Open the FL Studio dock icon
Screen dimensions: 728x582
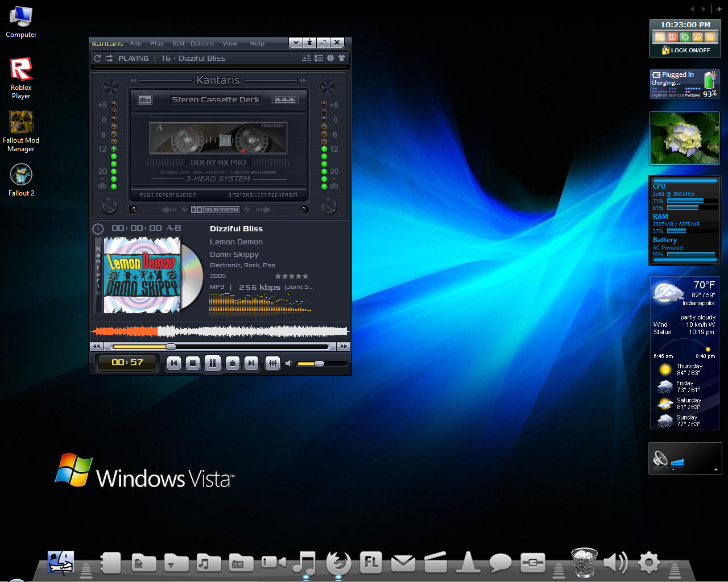tap(371, 563)
